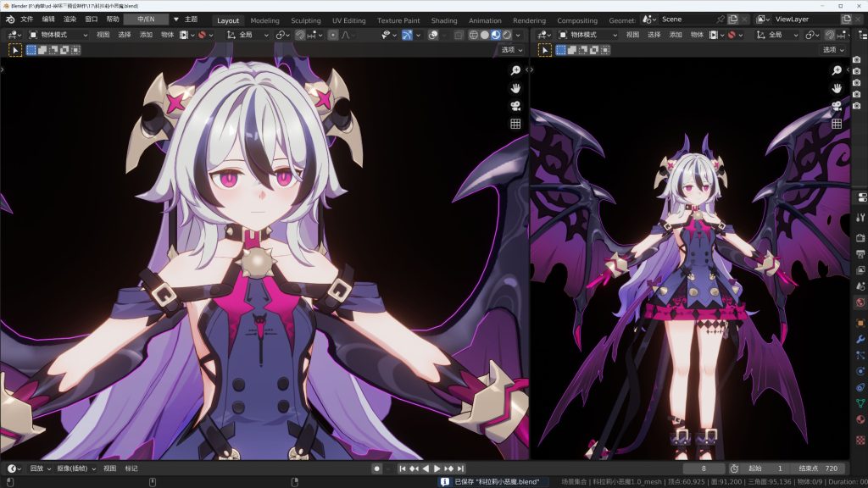Screen dimensions: 868x488
Task: Open the 物体模式 mode dropdown in left viewport
Action: click(57, 35)
